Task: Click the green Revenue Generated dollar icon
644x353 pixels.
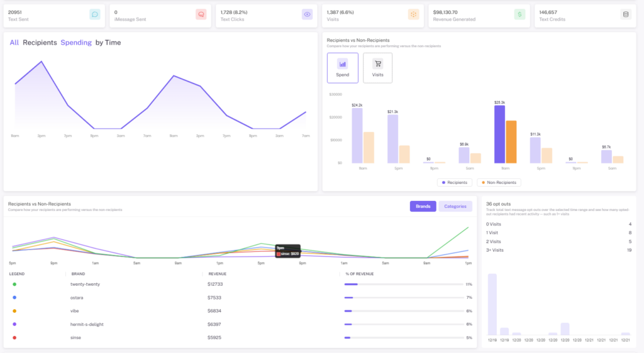Action: click(x=519, y=14)
